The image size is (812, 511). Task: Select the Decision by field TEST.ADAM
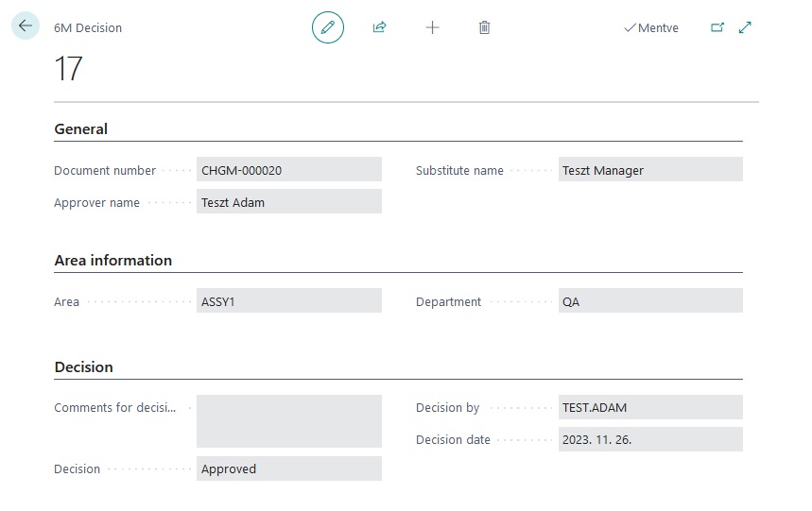coord(649,407)
